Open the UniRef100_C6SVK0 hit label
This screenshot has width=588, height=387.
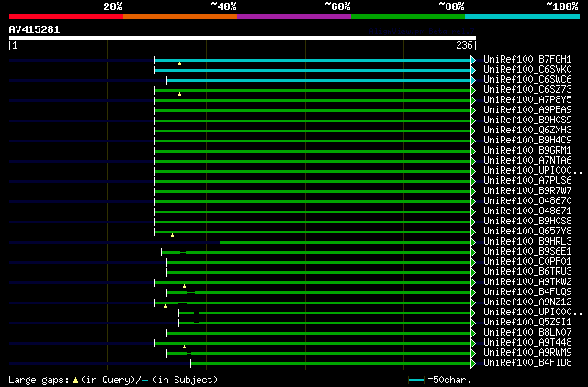click(x=527, y=70)
